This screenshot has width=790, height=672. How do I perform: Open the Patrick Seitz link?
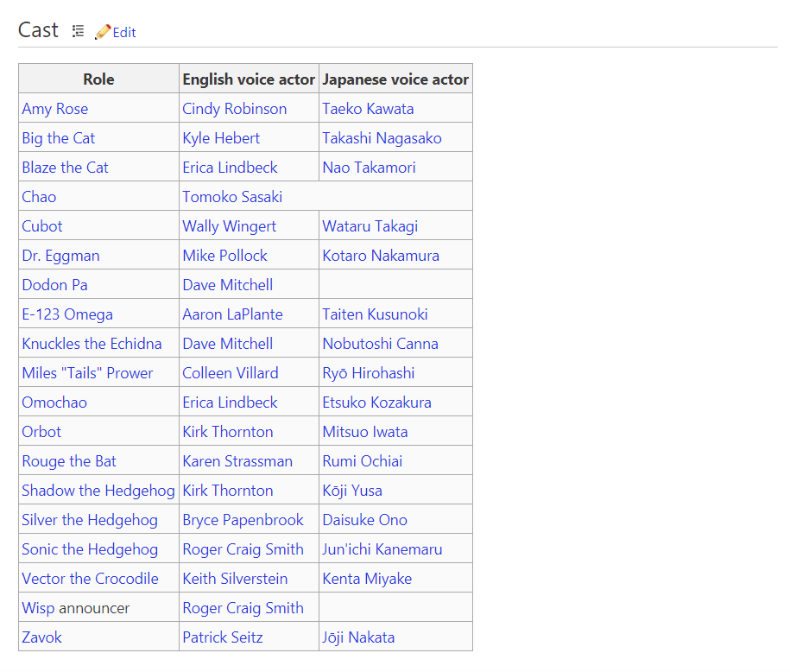click(222, 637)
